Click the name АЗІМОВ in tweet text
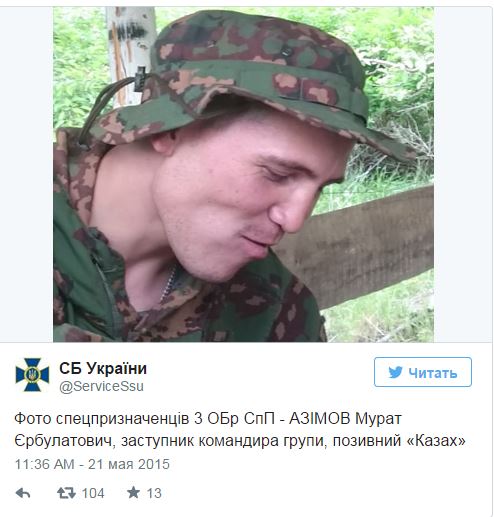Image resolution: width=494 pixels, height=517 pixels. tap(320, 418)
